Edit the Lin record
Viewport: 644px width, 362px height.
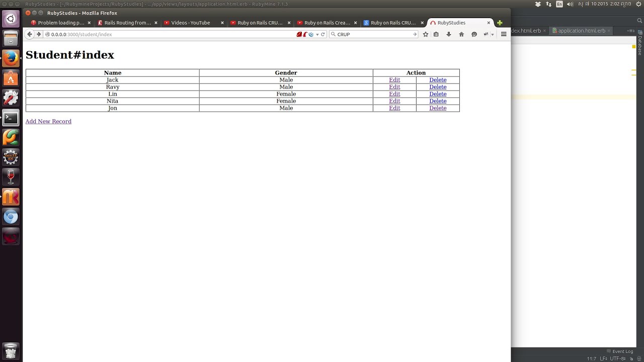point(394,94)
